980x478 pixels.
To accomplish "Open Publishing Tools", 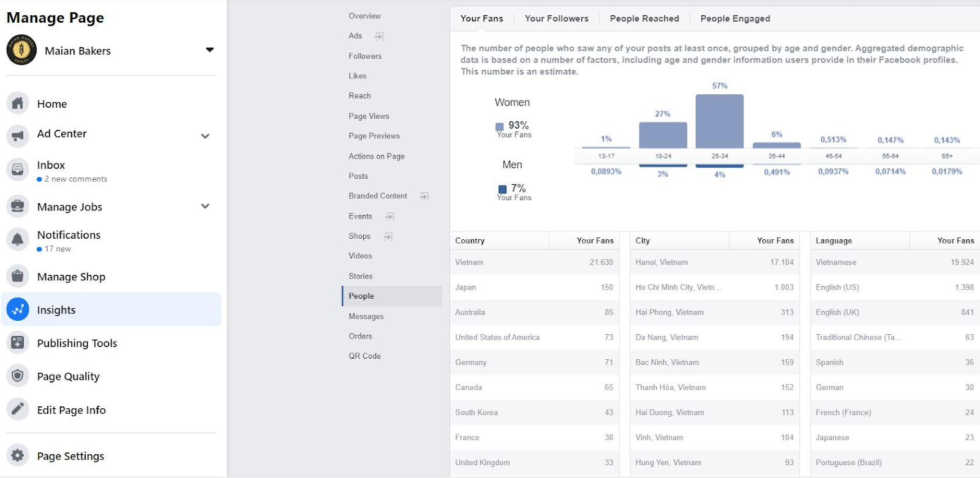I will click(x=111, y=343).
